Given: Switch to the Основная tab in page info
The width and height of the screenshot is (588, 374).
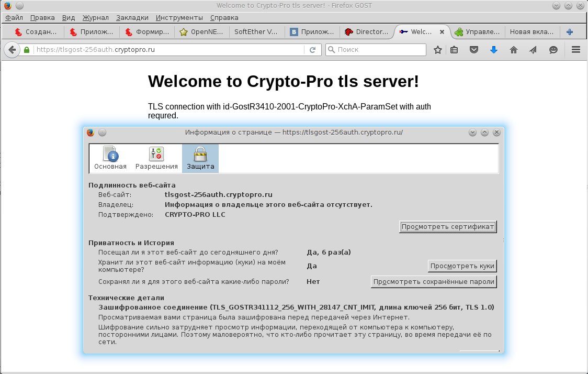Looking at the screenshot, I should 110,158.
